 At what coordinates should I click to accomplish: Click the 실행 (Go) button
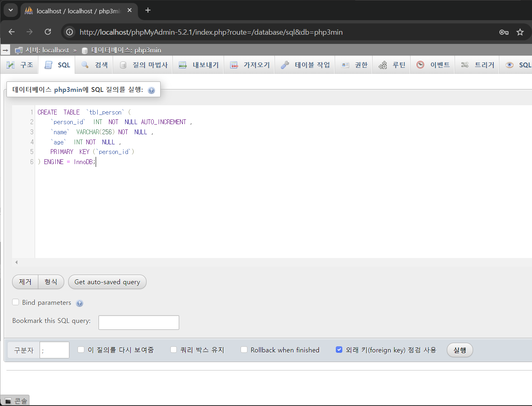460,350
